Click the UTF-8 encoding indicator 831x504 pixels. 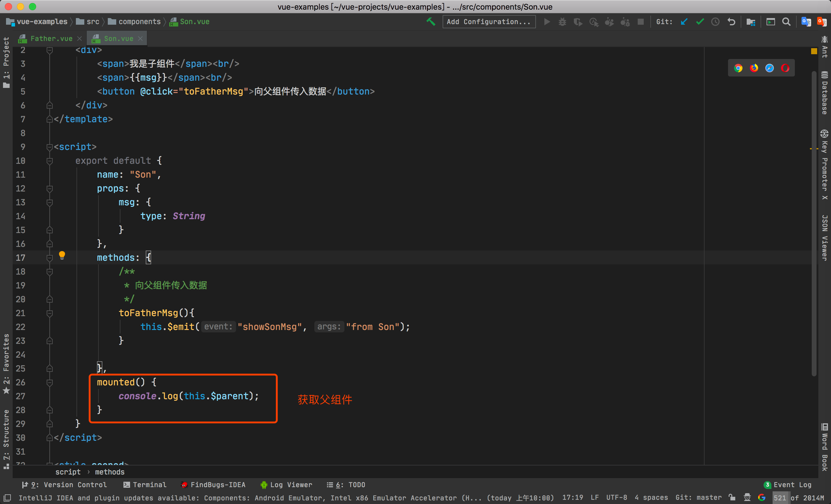tap(617, 498)
